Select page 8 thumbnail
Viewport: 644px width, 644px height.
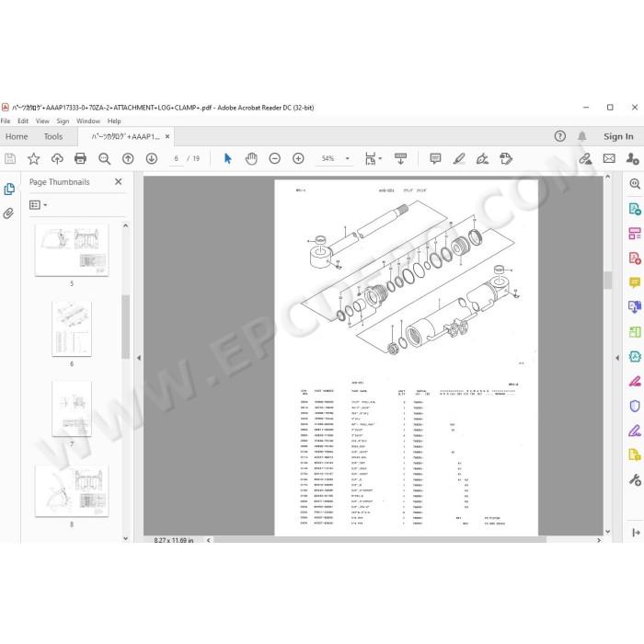click(x=72, y=490)
